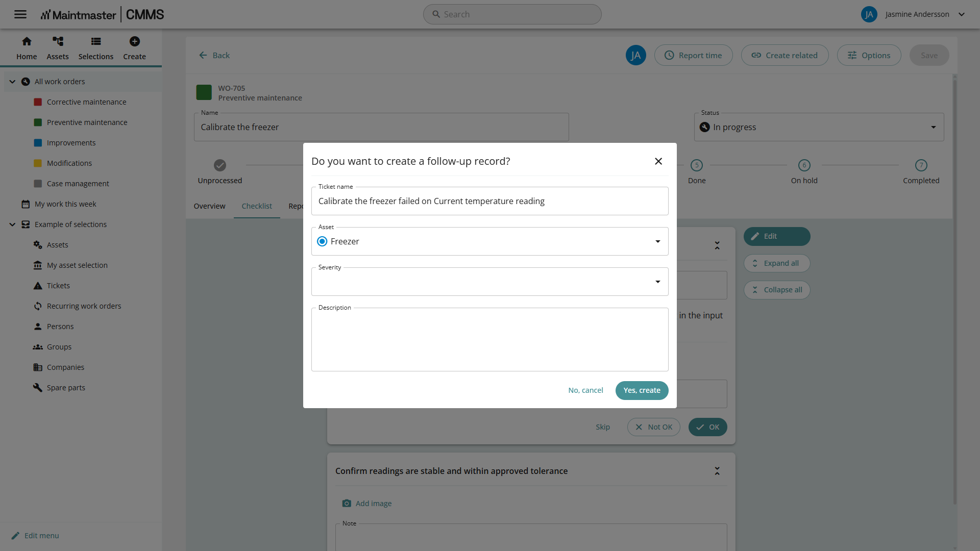Open the hamburger main menu
Image resolution: width=980 pixels, height=551 pixels.
20,14
